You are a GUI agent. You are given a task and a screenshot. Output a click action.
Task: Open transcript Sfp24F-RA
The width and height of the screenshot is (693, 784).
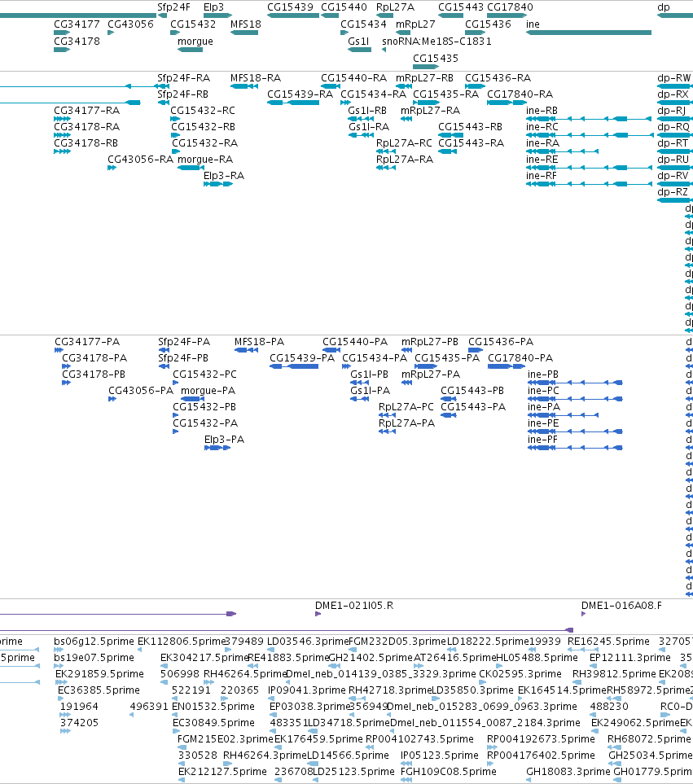tap(183, 78)
